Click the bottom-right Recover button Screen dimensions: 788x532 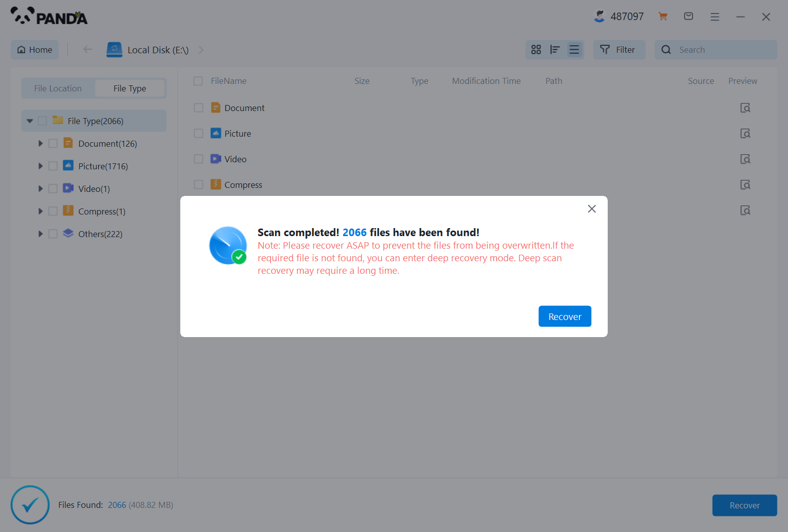pos(744,505)
